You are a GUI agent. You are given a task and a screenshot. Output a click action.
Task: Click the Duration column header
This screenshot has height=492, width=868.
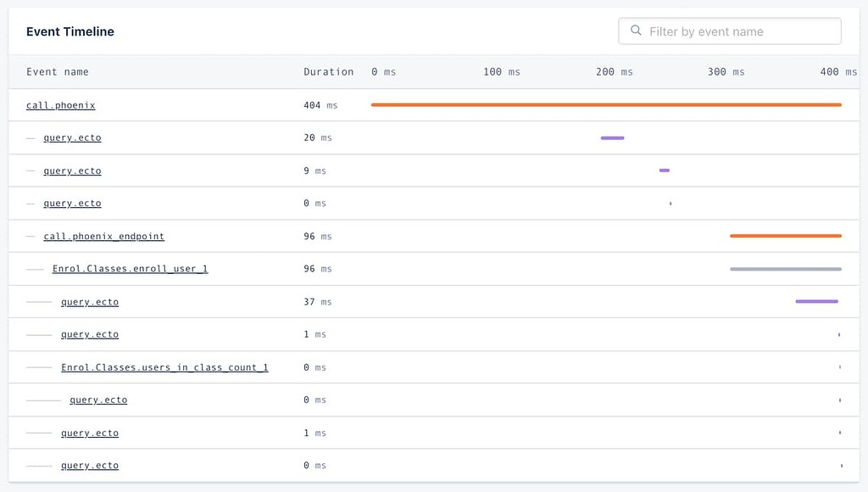tap(328, 72)
